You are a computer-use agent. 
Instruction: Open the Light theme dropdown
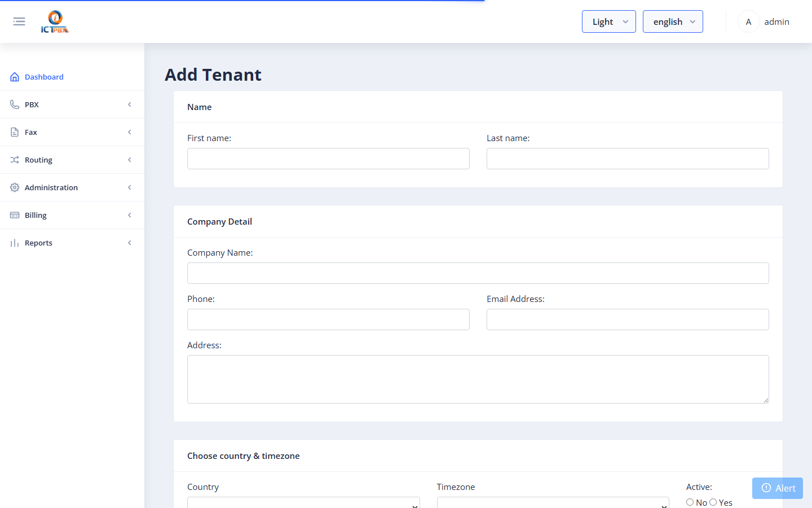point(609,21)
